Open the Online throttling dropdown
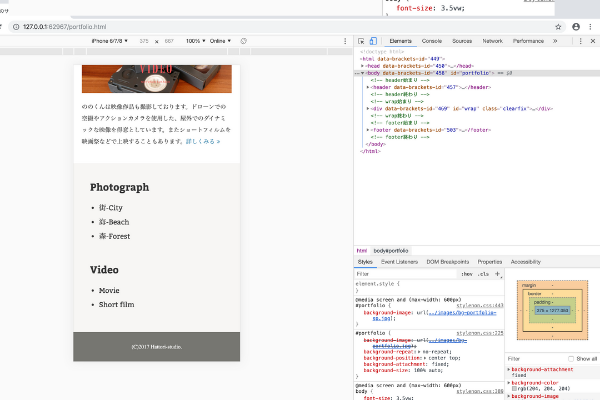 pos(220,41)
